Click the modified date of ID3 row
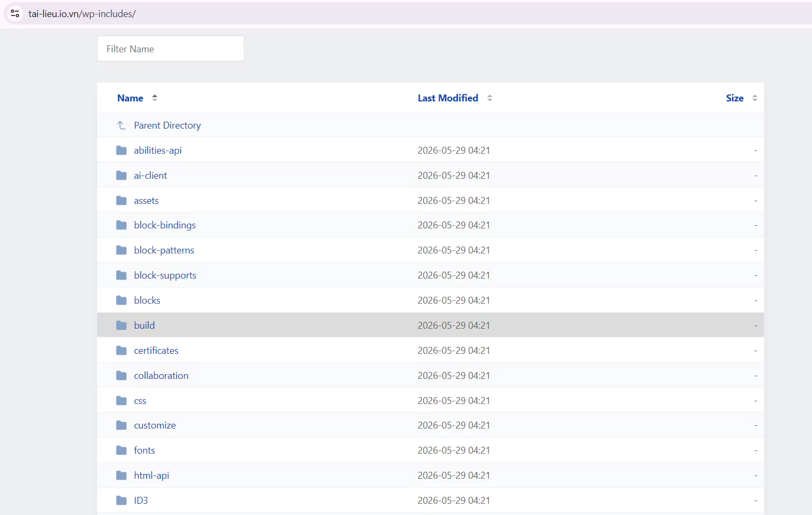 coord(454,501)
